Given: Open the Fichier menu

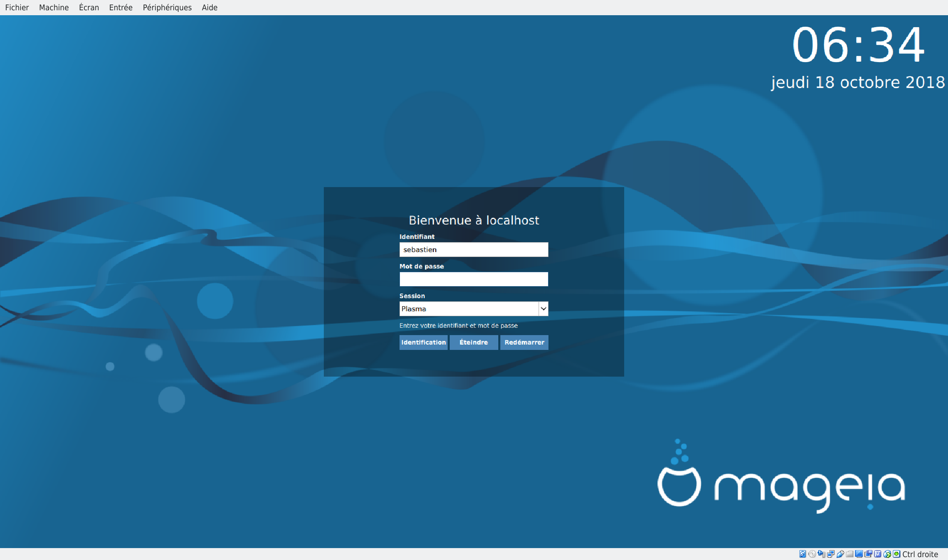Looking at the screenshot, I should (17, 7).
